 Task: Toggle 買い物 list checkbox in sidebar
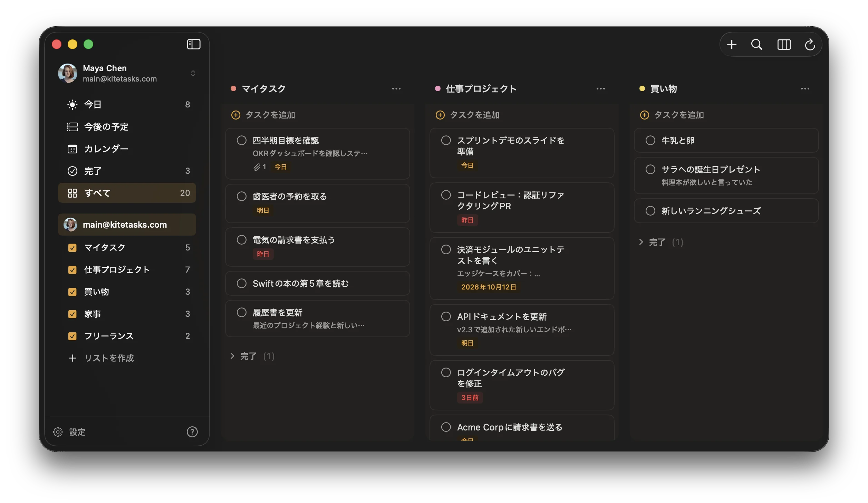pos(72,292)
